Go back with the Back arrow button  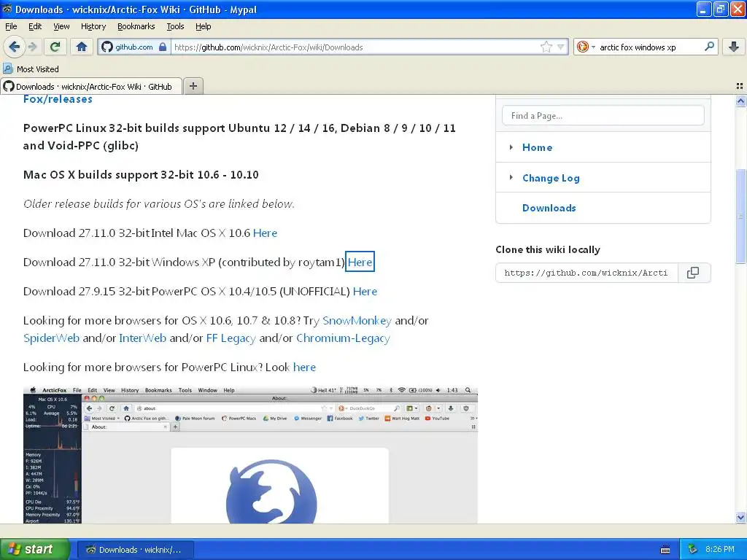15,47
